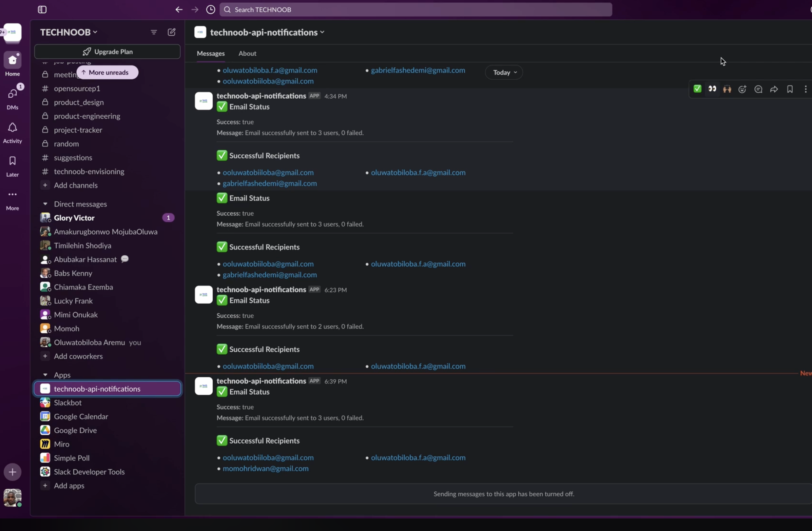The height and width of the screenshot is (531, 812).
Task: Click the History clock icon in the top bar
Action: click(211, 9)
